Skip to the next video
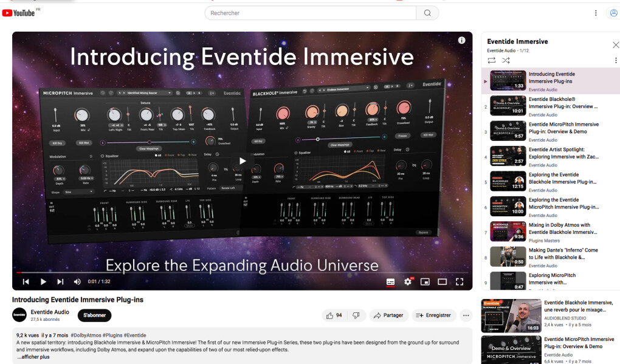 [60, 282]
